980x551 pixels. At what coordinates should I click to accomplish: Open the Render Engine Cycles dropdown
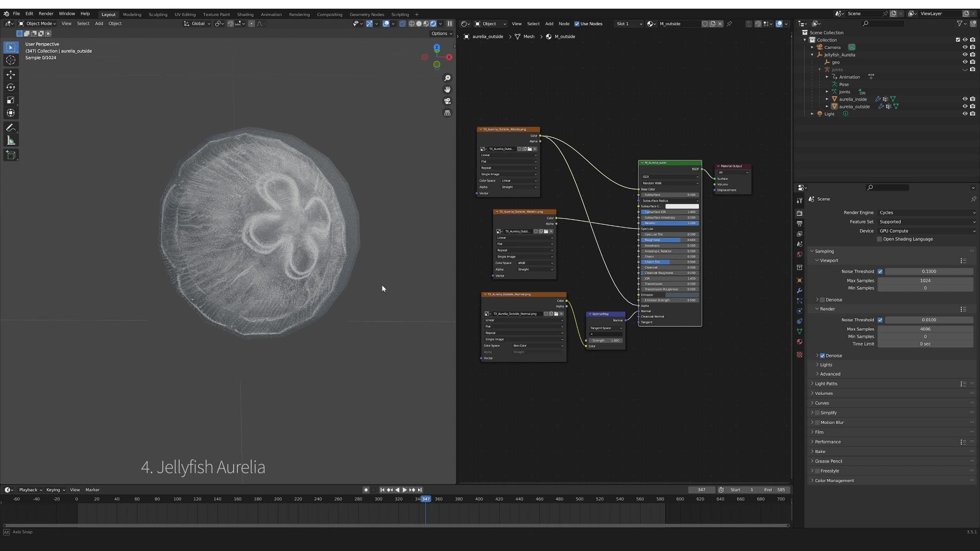[x=926, y=213]
